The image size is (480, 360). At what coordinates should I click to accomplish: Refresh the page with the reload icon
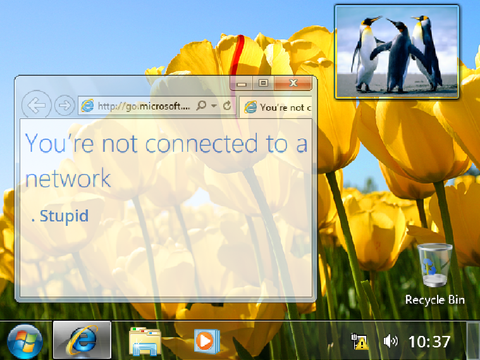coord(227,106)
